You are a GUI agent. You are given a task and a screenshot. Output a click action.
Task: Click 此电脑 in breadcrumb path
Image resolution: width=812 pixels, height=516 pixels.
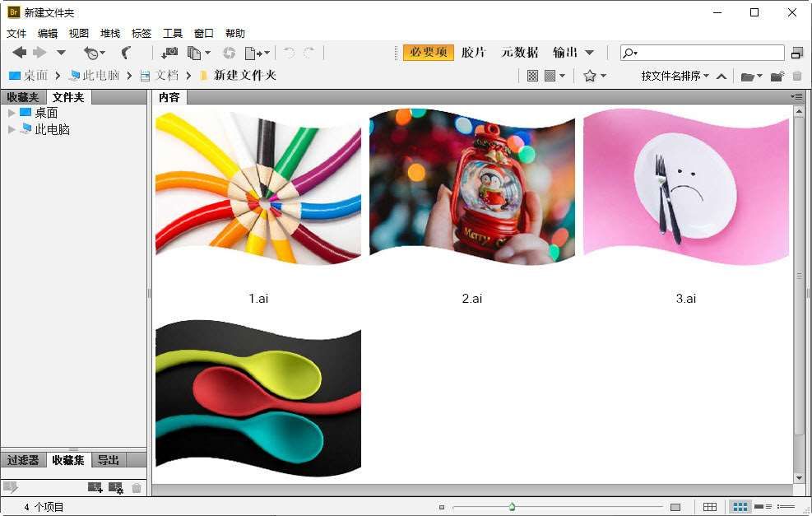coord(100,76)
